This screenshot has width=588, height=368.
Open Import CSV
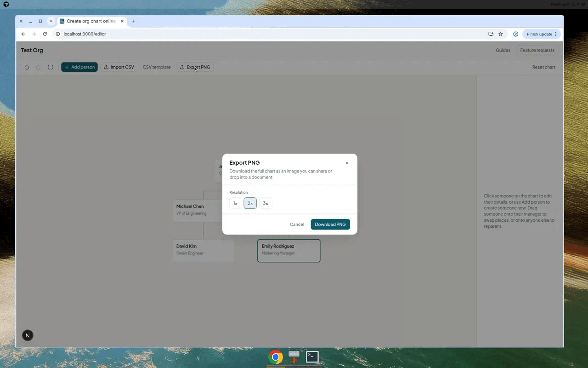click(x=119, y=67)
